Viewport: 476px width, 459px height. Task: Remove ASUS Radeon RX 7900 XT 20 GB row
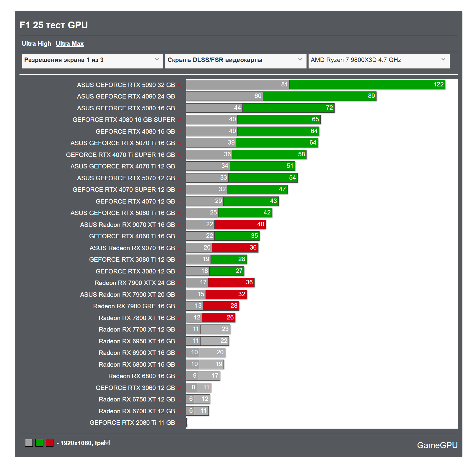tap(179, 295)
